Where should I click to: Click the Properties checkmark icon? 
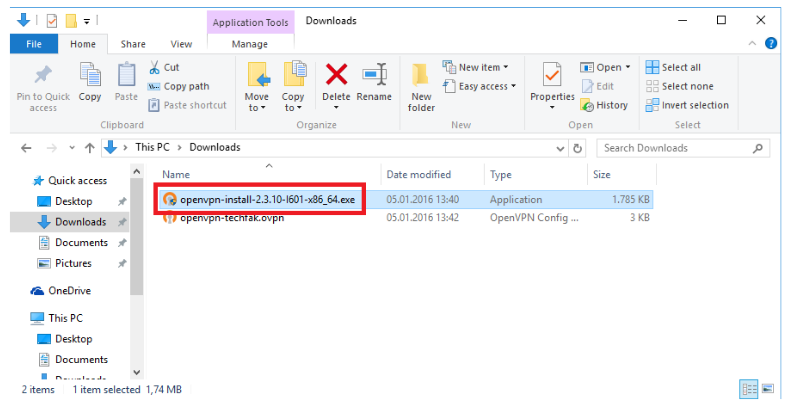pos(552,75)
